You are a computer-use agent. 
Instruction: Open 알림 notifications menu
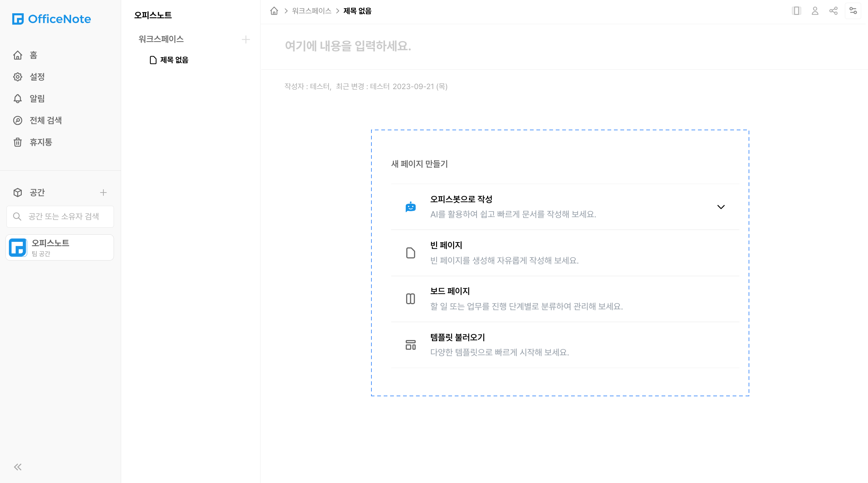point(37,99)
